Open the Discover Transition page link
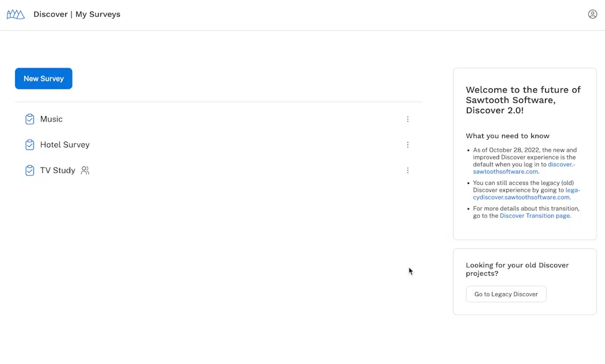The height and width of the screenshot is (364, 605). point(534,215)
